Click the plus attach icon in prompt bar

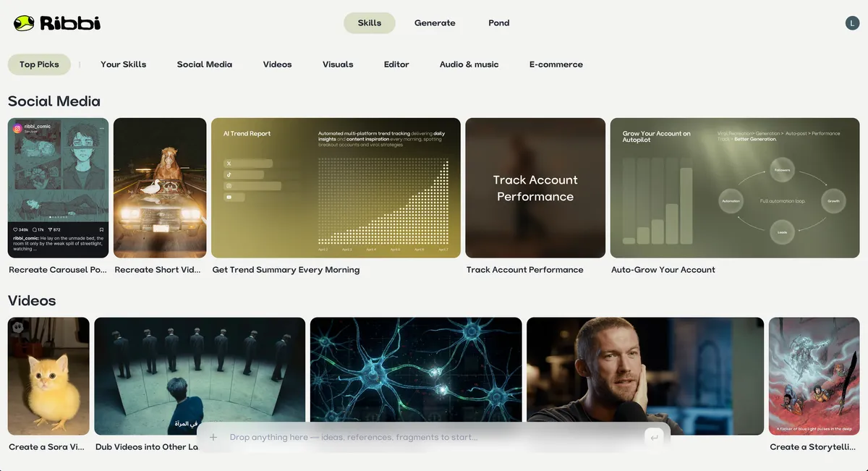click(x=213, y=437)
